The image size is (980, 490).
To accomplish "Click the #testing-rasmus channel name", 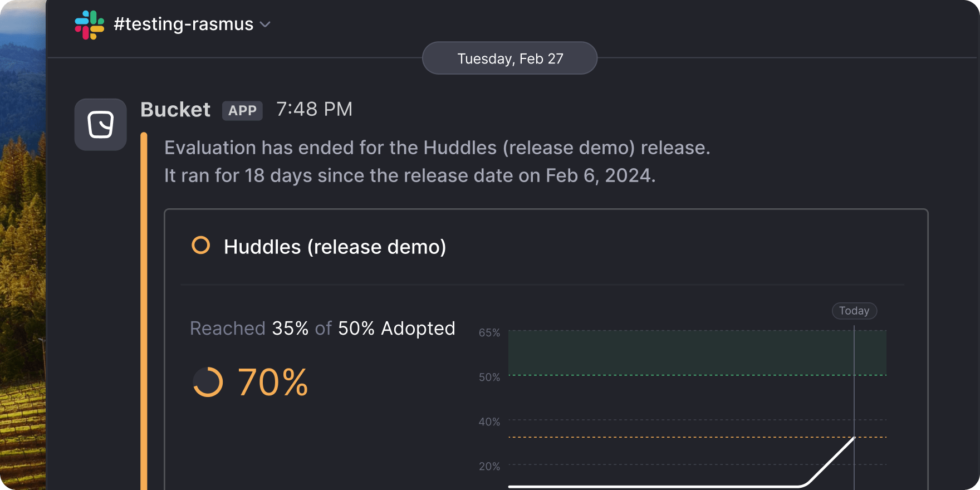I will pyautogui.click(x=184, y=24).
